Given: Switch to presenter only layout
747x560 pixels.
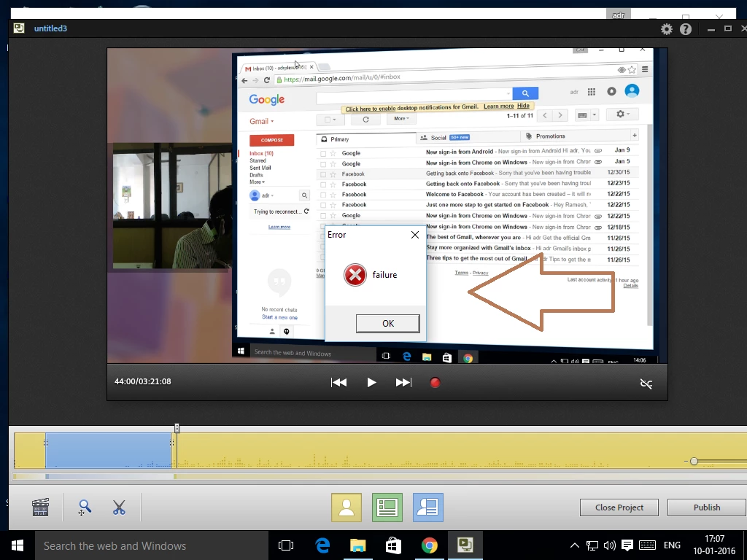Looking at the screenshot, I should coord(347,507).
